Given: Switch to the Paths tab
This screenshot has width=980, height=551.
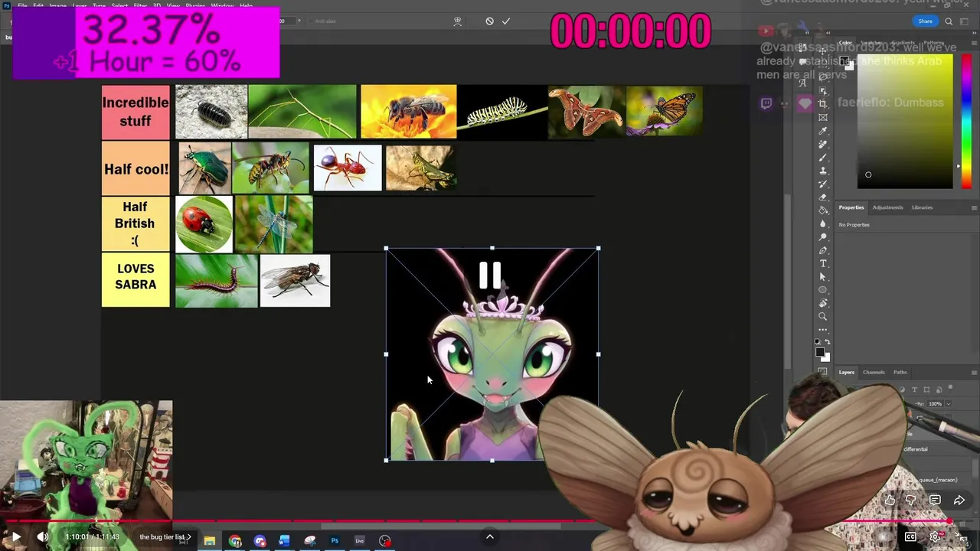Looking at the screenshot, I should (900, 372).
